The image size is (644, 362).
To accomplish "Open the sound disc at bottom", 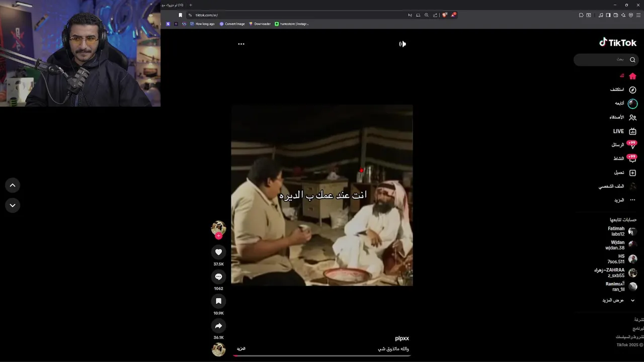I will 218,349.
